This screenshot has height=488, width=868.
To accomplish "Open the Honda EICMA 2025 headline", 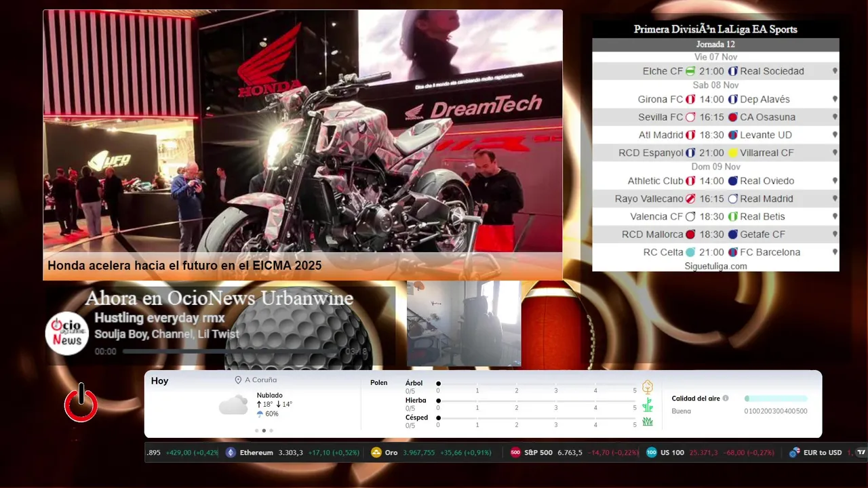I will click(184, 266).
